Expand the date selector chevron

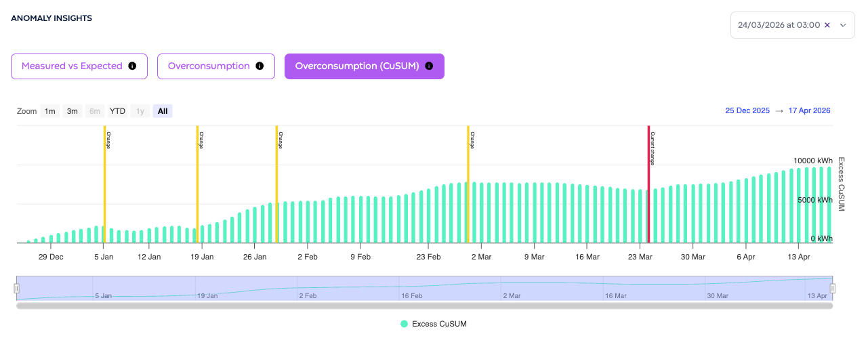pyautogui.click(x=843, y=25)
